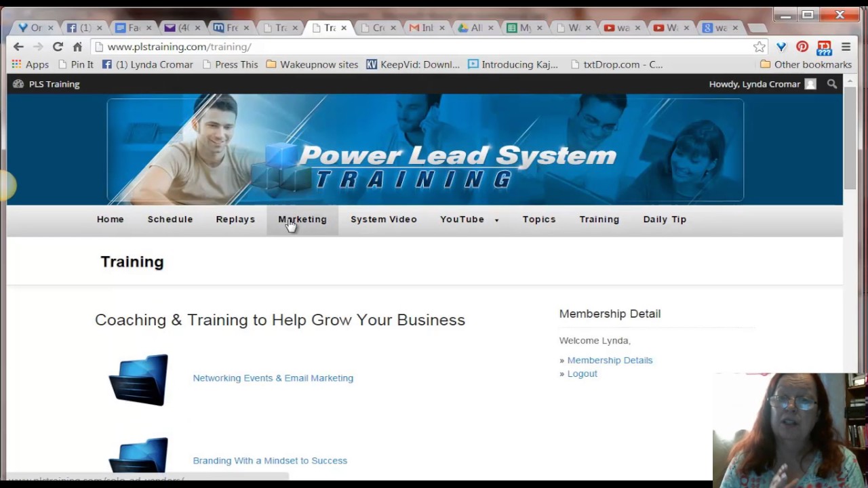The height and width of the screenshot is (488, 868).
Task: Click the Power Lead System Training banner
Action: click(x=425, y=150)
